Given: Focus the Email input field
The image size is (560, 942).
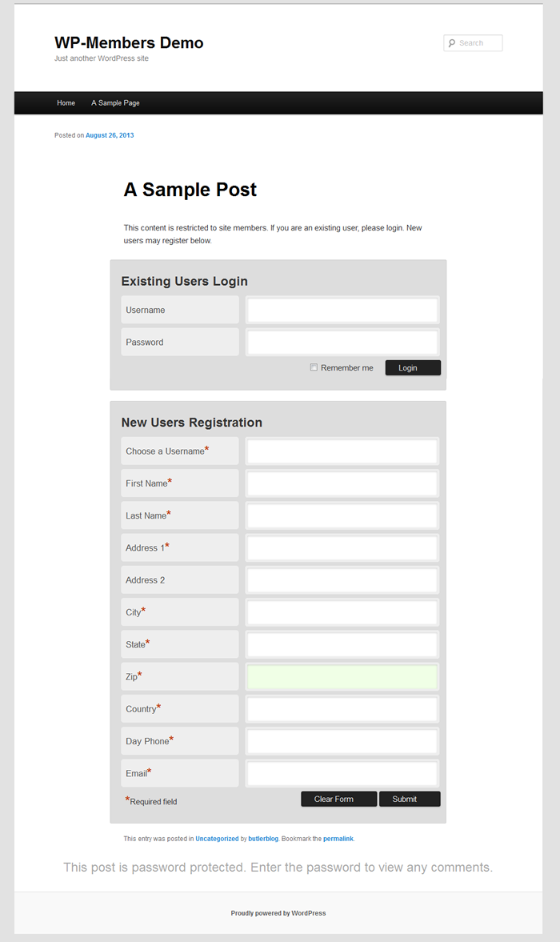Looking at the screenshot, I should (342, 774).
